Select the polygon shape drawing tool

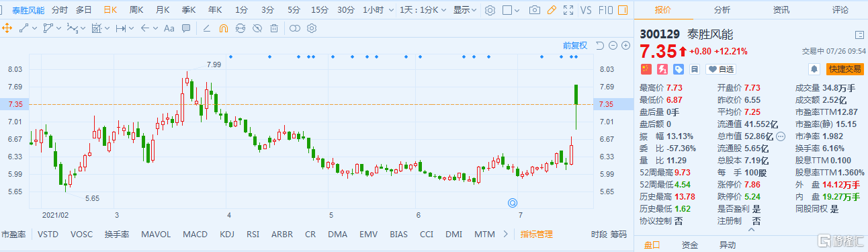click(x=48, y=28)
